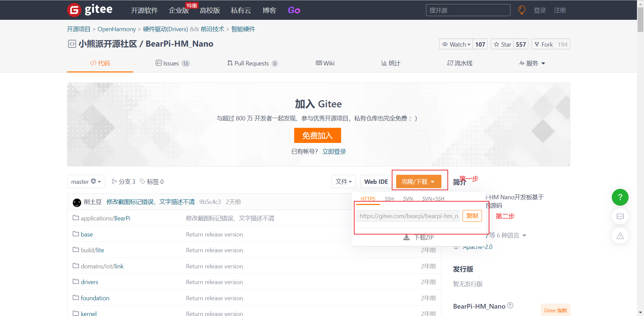Image resolution: width=644 pixels, height=316 pixels.
Task: Click the 智能硬件 breadcrumb link
Action: pos(243,29)
